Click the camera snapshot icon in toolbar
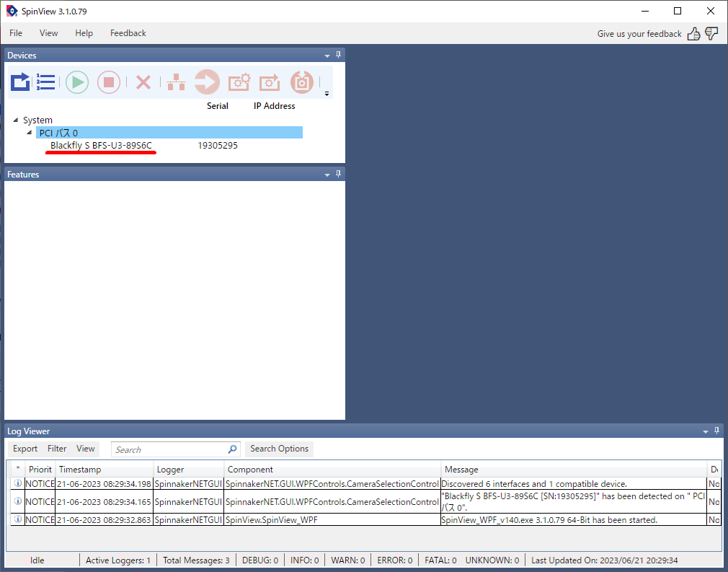The height and width of the screenshot is (572, 728). [x=301, y=82]
